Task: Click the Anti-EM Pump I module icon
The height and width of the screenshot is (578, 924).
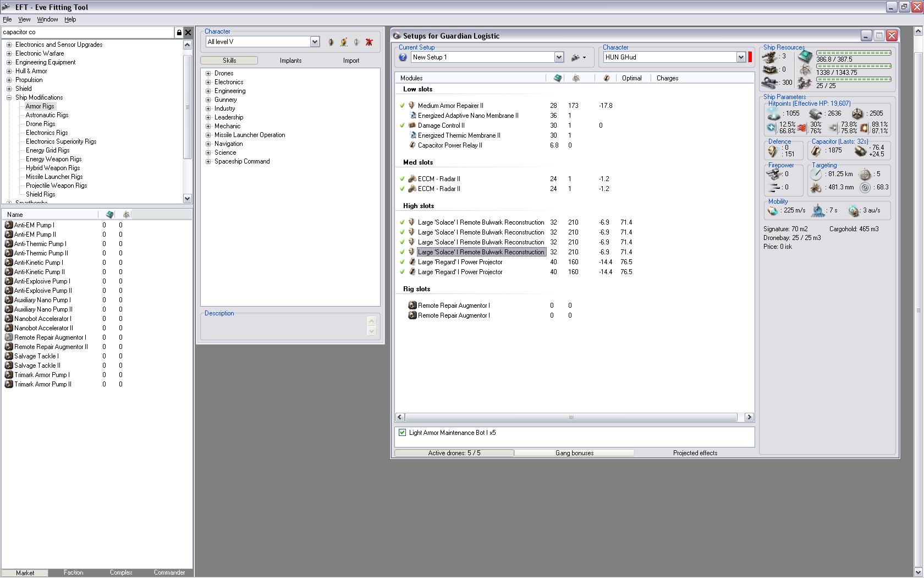Action: (x=9, y=225)
